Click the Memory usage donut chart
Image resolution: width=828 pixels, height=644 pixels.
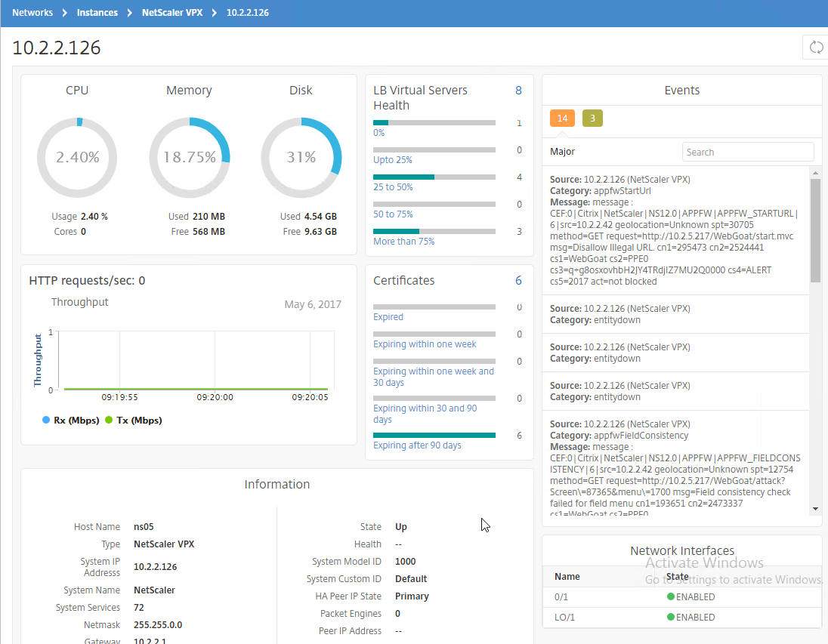(189, 158)
